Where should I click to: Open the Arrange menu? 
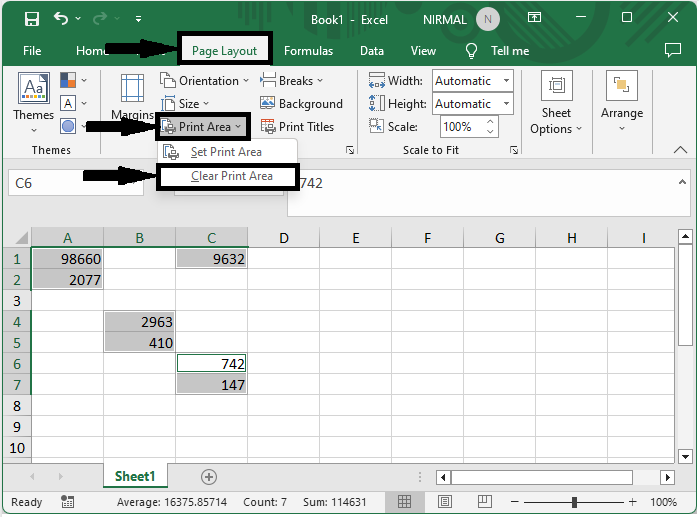(622, 102)
